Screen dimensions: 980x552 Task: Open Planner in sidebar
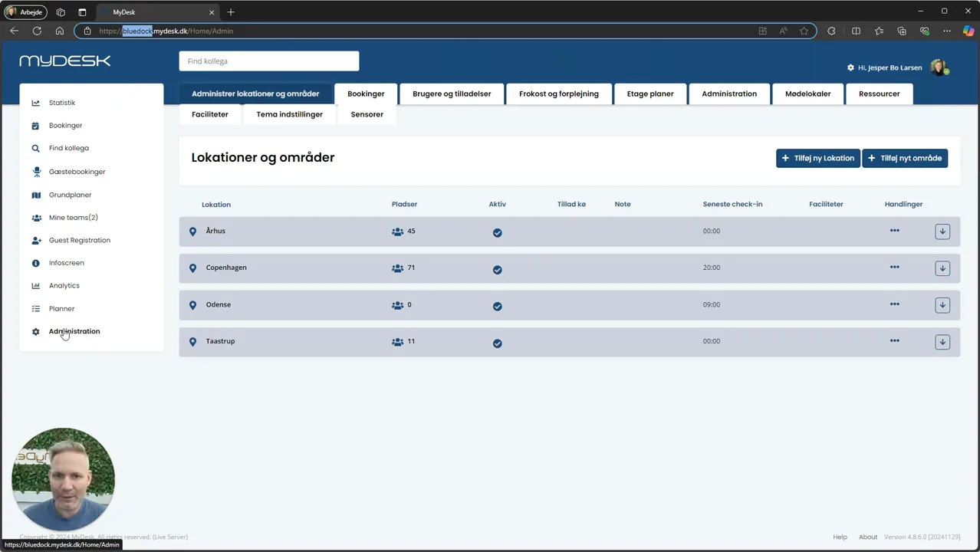click(x=61, y=309)
